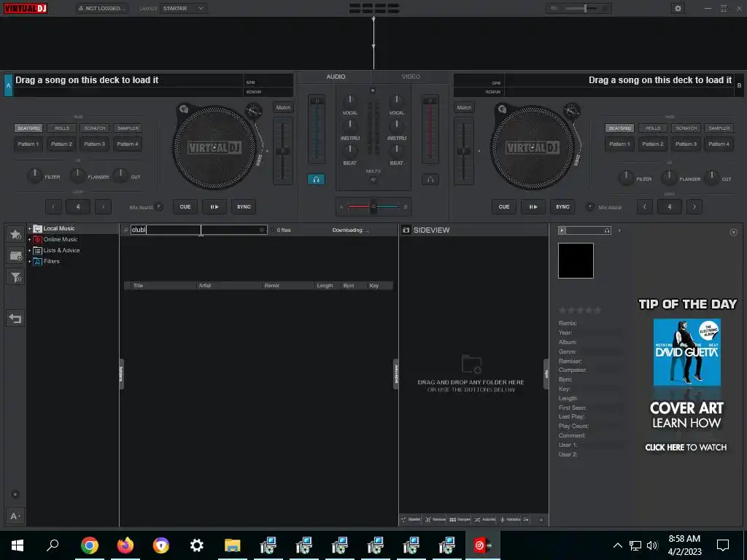The height and width of the screenshot is (560, 747).
Task: Switch to the AUDIO mixer tab
Action: [x=336, y=77]
